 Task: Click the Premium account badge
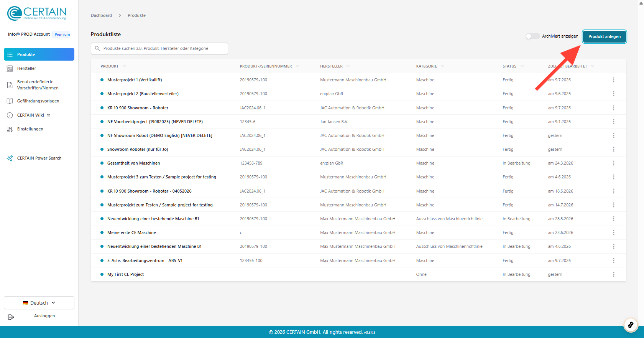click(x=62, y=35)
